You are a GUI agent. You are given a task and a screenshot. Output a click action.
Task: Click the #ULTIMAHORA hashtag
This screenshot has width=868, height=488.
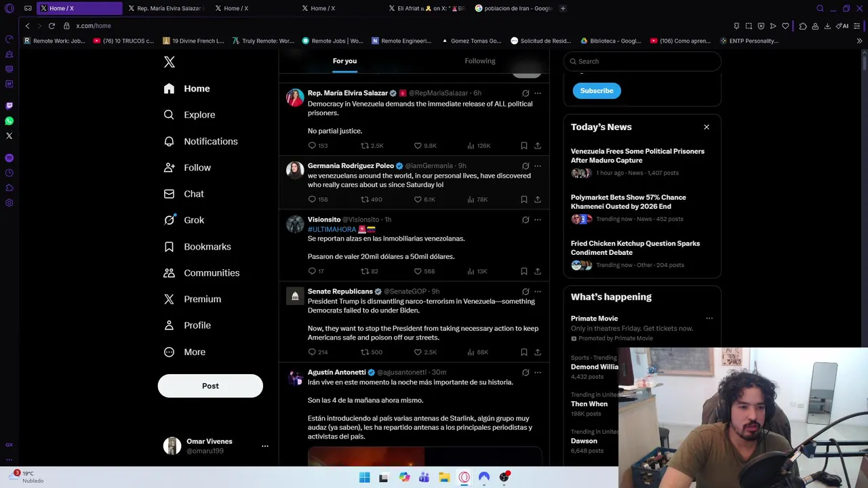332,229
